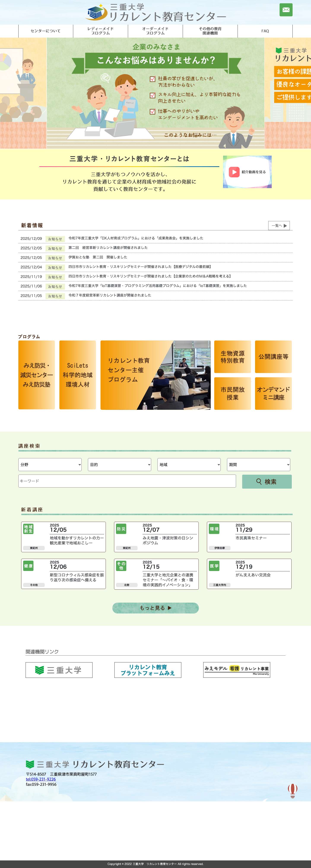This screenshot has width=311, height=868.
Task: Expand the 地域 dropdown
Action: coord(189,465)
